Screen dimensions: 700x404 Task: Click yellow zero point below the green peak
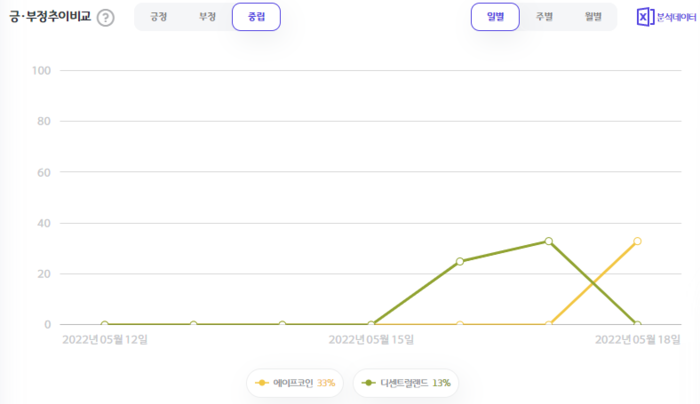coord(548,324)
